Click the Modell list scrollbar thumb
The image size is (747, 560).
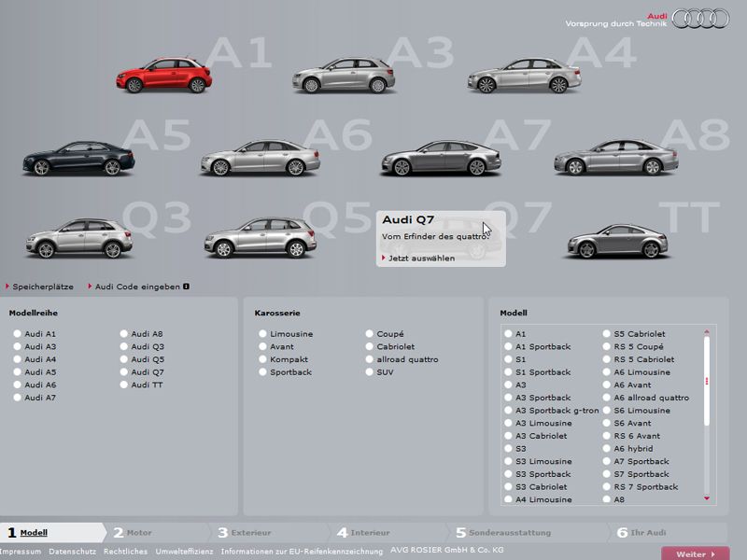coord(707,381)
